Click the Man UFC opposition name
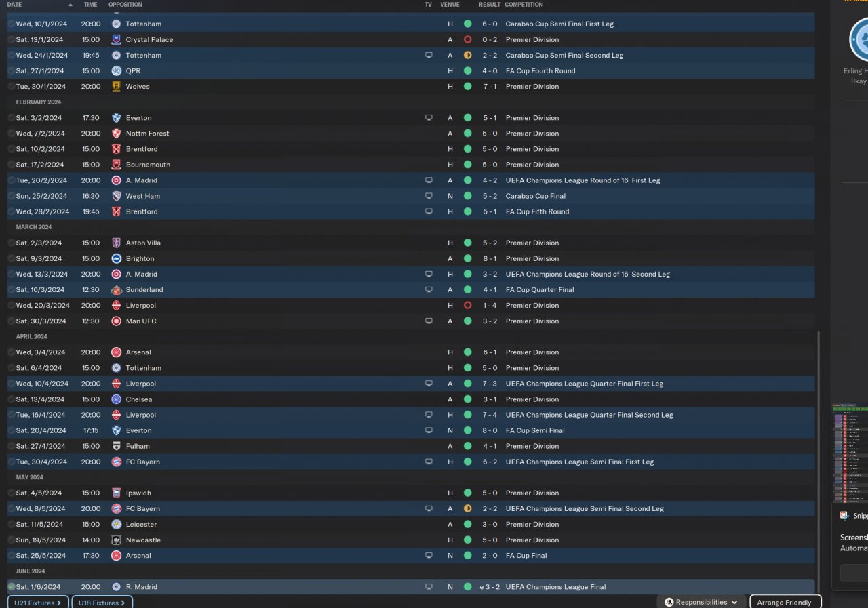The height and width of the screenshot is (608, 868). (141, 321)
